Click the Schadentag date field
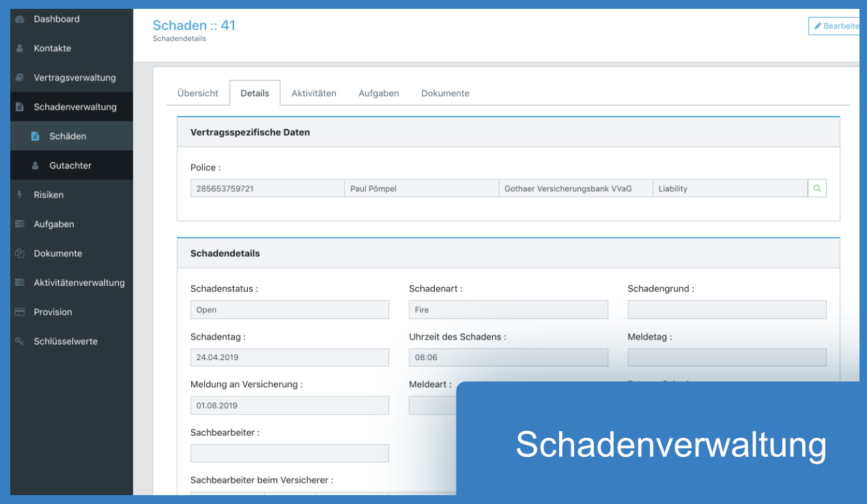Image resolution: width=867 pixels, height=504 pixels. point(289,357)
